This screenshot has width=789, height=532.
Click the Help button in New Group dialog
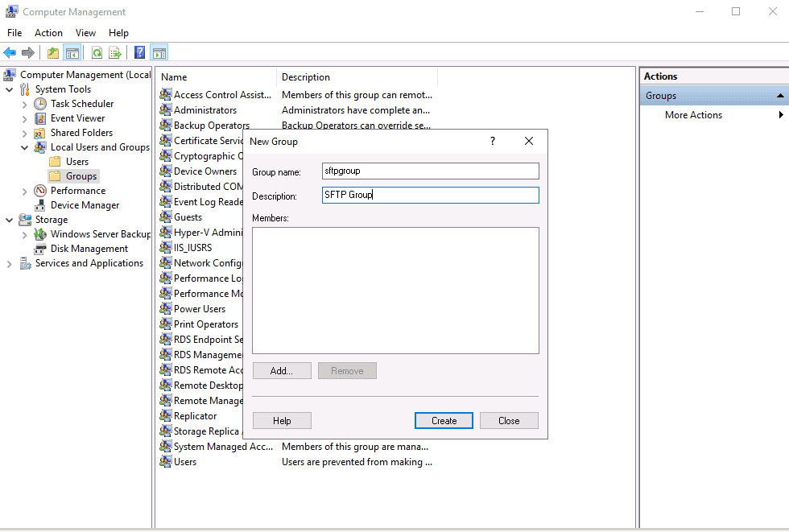[282, 420]
